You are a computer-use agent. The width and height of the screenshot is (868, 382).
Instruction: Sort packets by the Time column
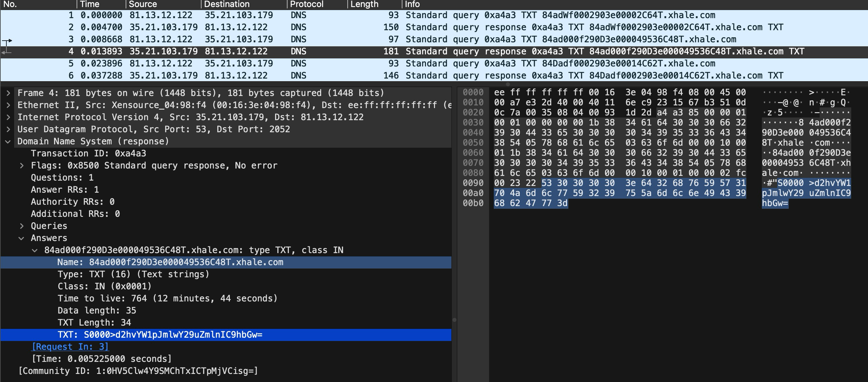point(102,4)
